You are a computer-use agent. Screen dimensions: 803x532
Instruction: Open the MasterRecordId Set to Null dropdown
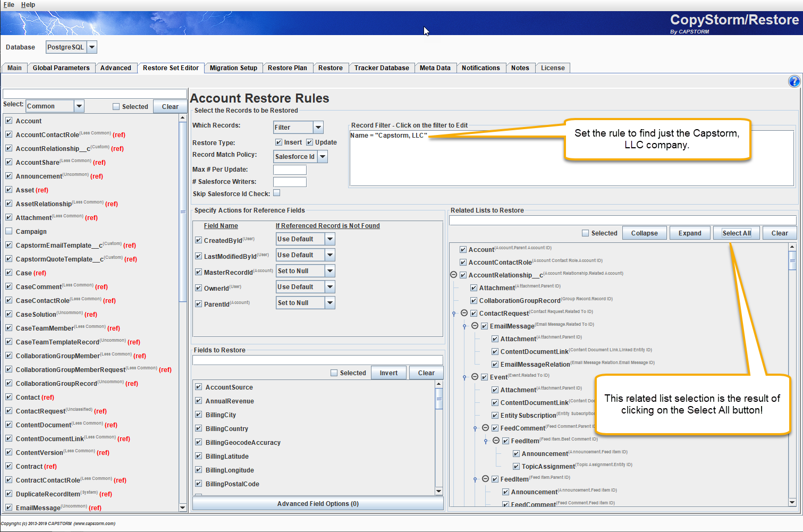[330, 271]
